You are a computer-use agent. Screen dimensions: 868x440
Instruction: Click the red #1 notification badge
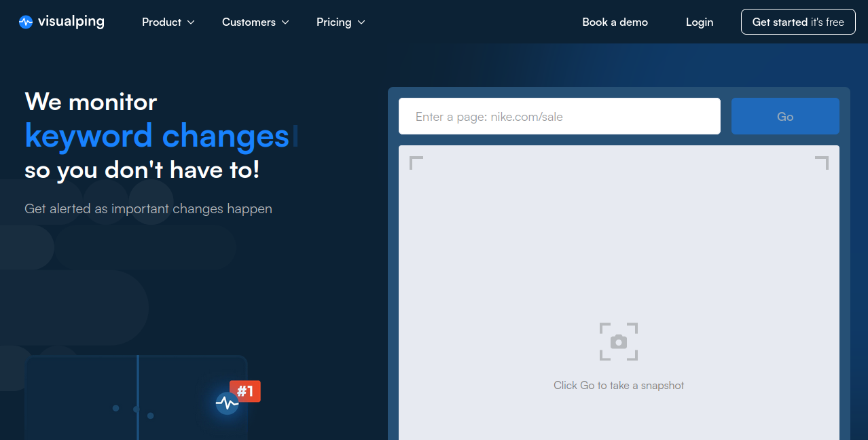point(245,391)
